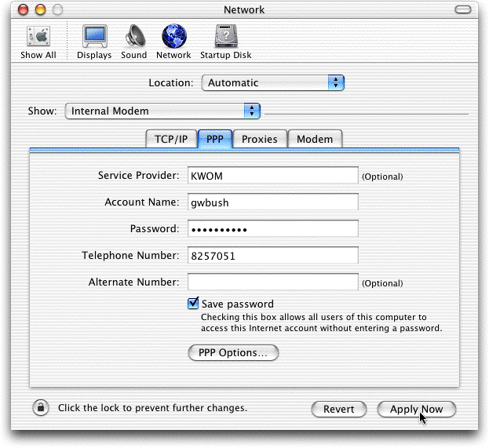Open the Show dropdown set to Internal Modem
Screen dimensions: 489x448
[x=162, y=111]
